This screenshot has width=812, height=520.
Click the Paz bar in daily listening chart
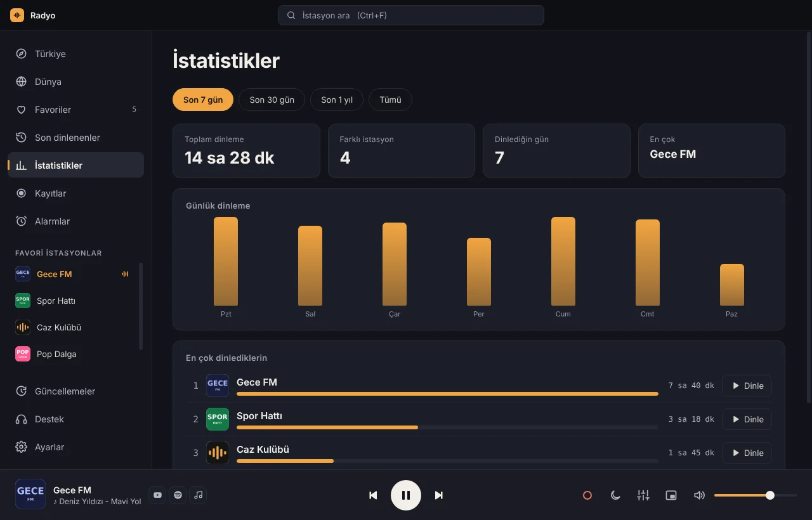[732, 285]
